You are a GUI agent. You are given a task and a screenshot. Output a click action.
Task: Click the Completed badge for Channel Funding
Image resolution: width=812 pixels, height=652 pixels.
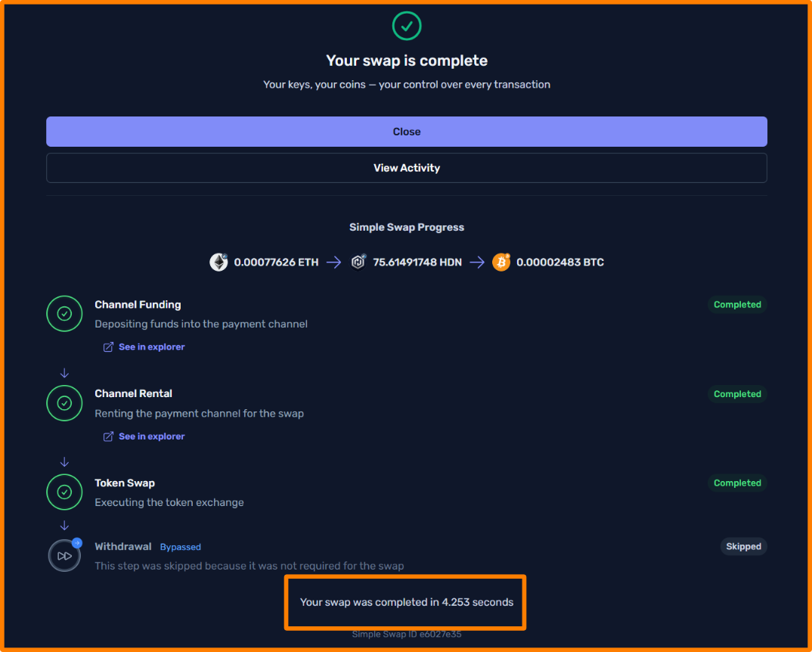tap(737, 305)
